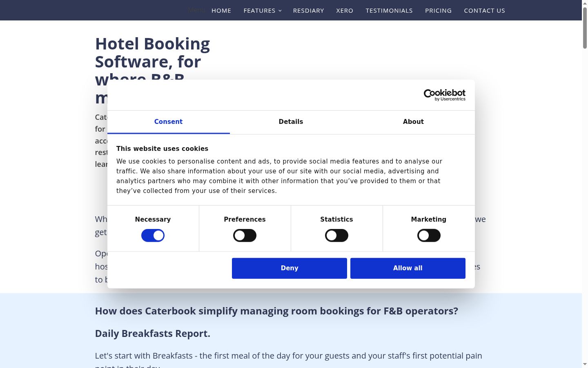This screenshot has height=368, width=588.
Task: Click the scrollbar up arrow
Action: [x=585, y=3]
